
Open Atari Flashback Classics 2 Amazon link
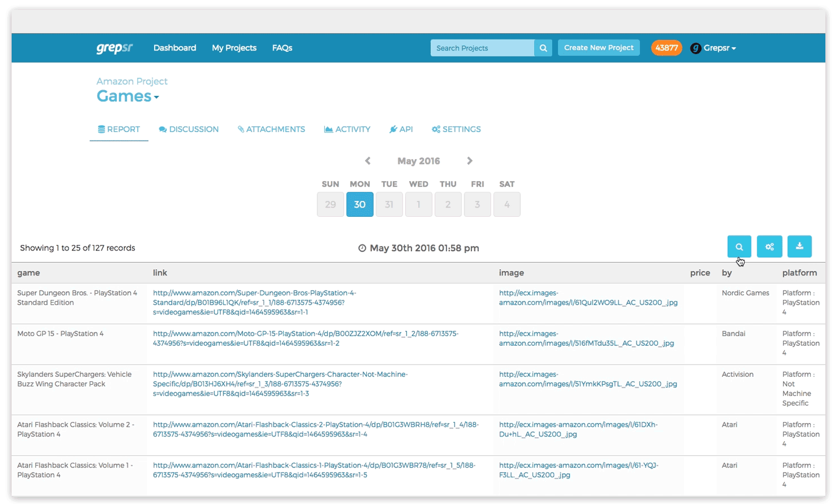[x=316, y=429]
